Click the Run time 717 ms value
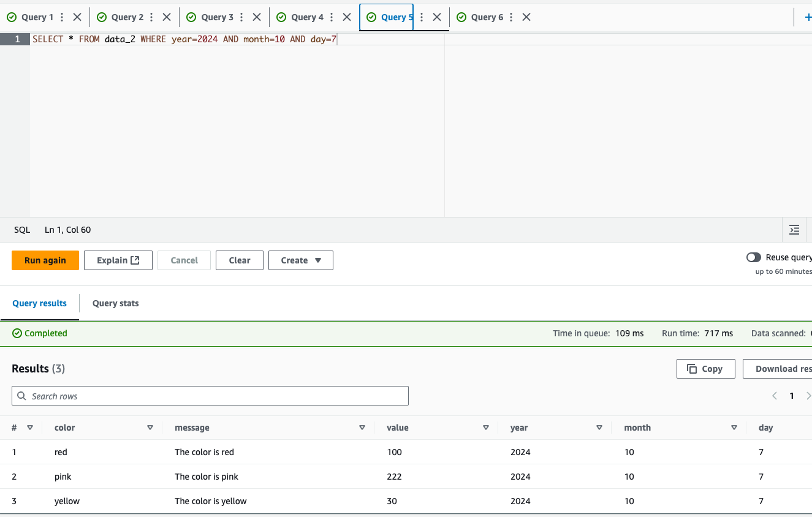This screenshot has height=517, width=812. (x=719, y=333)
